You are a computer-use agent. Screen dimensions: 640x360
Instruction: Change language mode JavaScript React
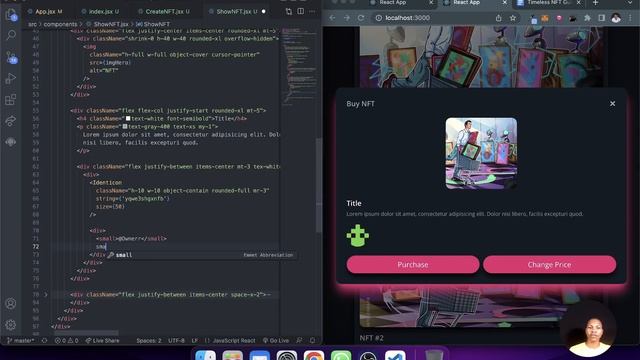(x=234, y=340)
